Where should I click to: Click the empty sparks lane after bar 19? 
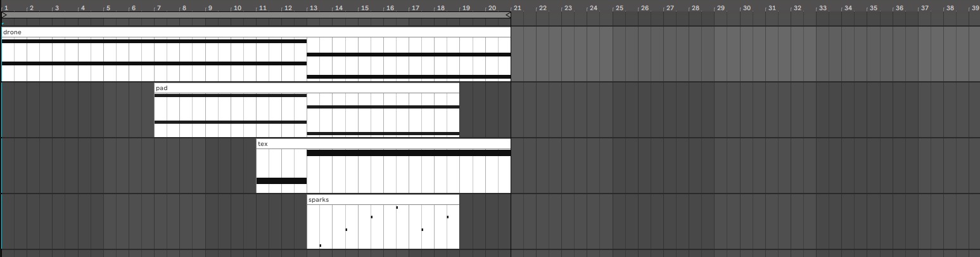pos(485,221)
